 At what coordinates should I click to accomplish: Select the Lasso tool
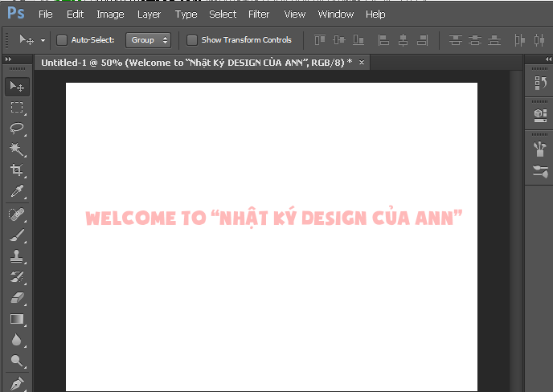coord(17,129)
